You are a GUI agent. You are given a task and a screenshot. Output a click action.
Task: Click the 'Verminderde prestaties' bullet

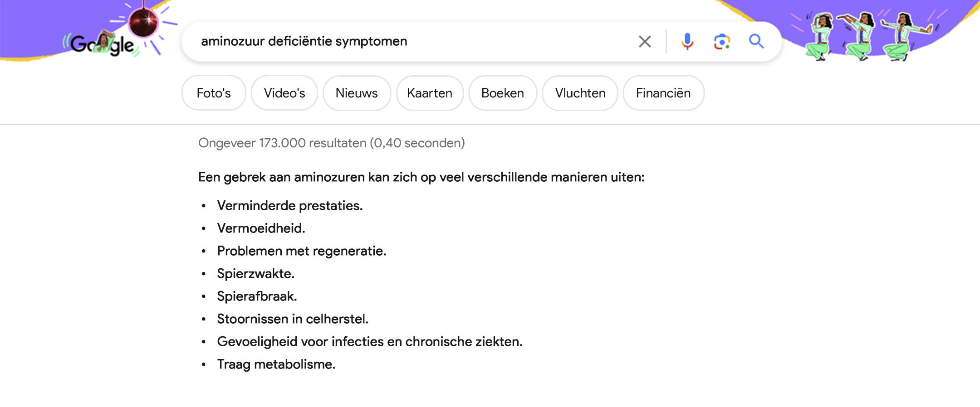click(x=290, y=206)
